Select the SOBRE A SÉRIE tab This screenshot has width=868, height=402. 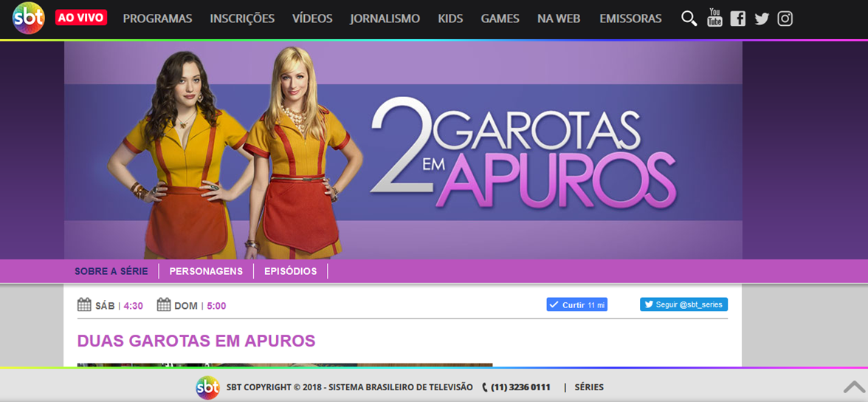tap(111, 271)
